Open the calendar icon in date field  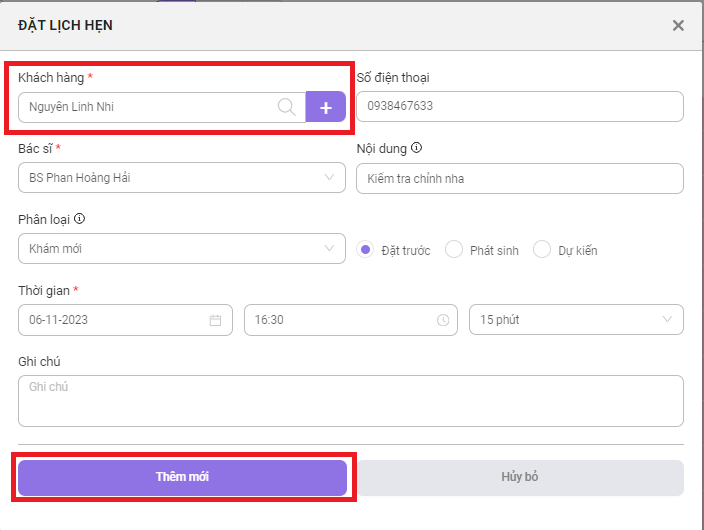216,320
